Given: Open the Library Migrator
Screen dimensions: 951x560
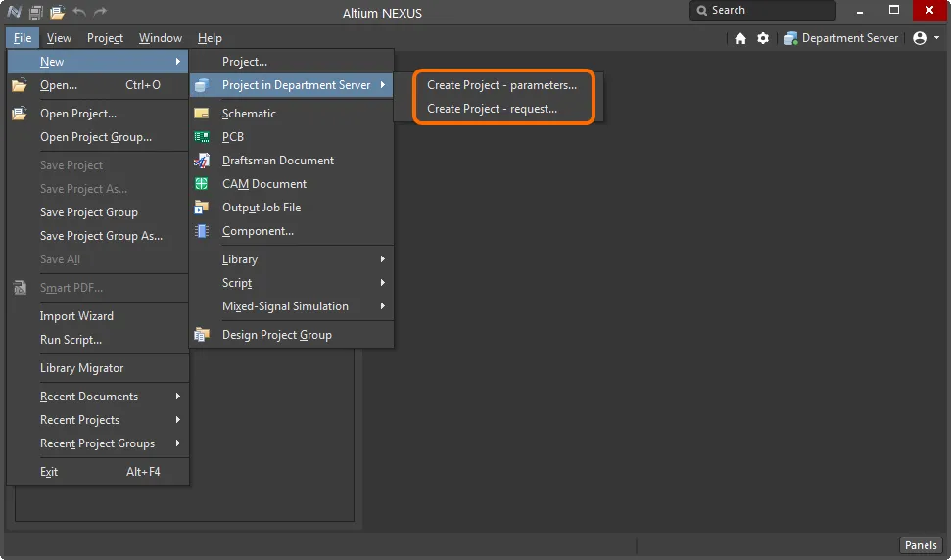Looking at the screenshot, I should tap(98, 368).
